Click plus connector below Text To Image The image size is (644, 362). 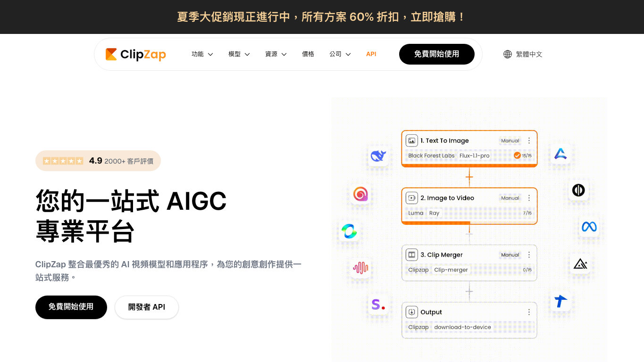click(x=469, y=177)
